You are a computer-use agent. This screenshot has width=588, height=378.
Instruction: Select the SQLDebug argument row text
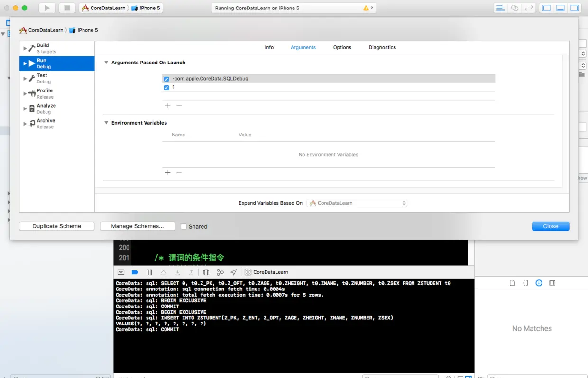[x=210, y=79]
